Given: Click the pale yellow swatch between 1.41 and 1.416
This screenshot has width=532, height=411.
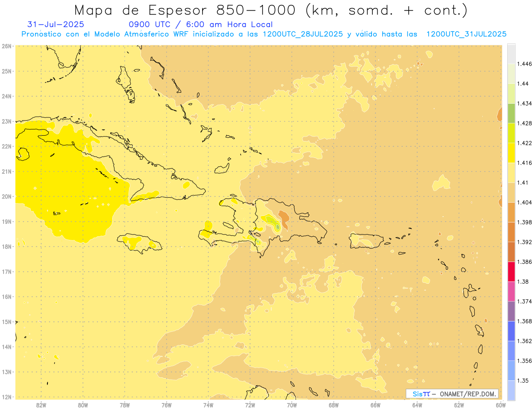Looking at the screenshot, I should click(x=511, y=173).
